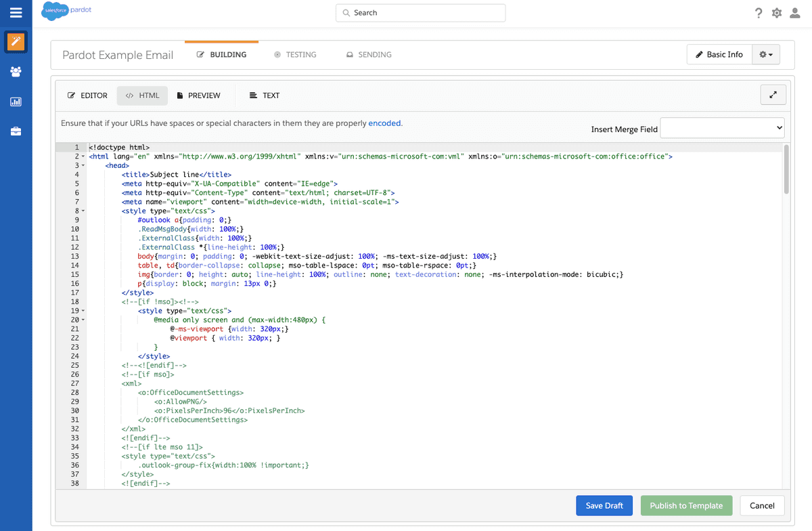This screenshot has width=812, height=531.
Task: Collapse the style fold arrow on line 8
Action: [x=83, y=211]
